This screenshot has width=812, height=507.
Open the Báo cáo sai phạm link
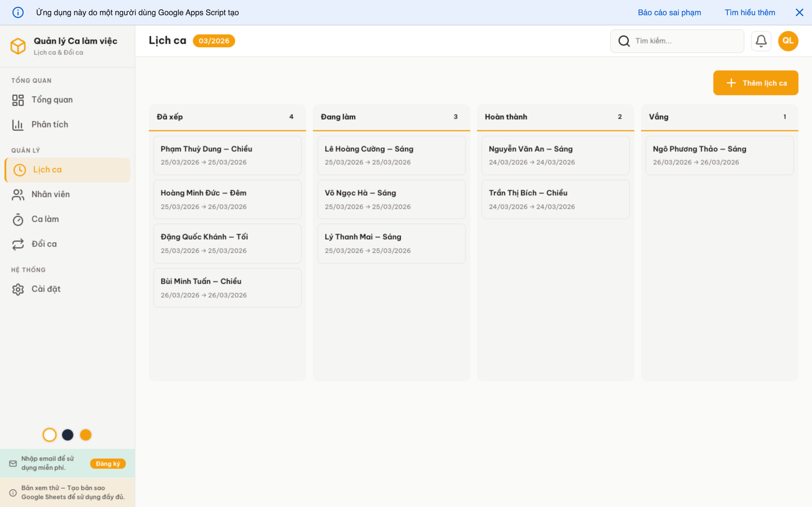tap(669, 12)
